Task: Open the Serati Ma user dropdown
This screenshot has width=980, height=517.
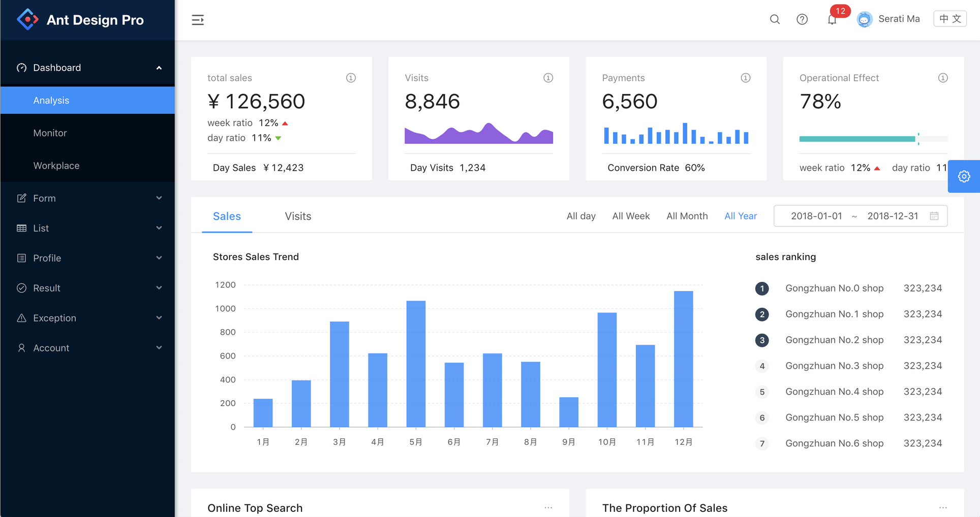Action: (889, 19)
